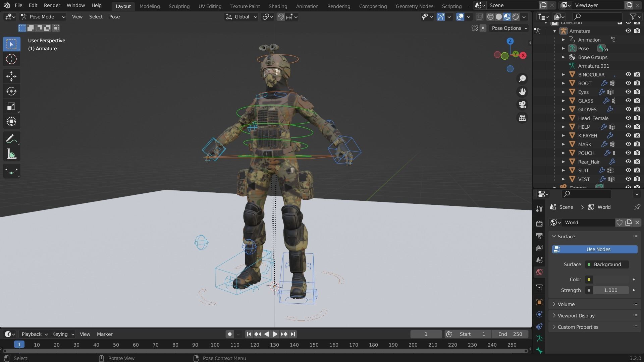Expand the MASK object row

563,144
